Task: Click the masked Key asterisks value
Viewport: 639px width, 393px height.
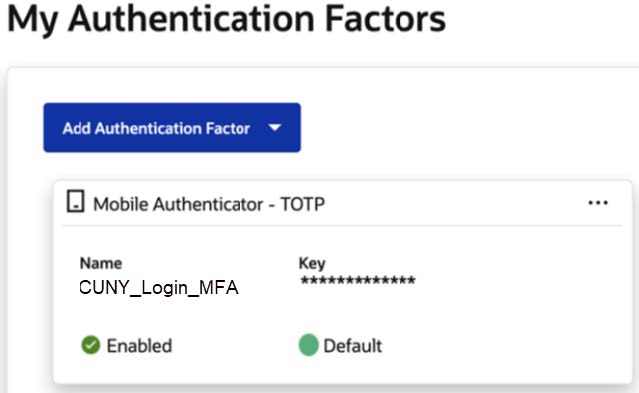Action: point(358,280)
